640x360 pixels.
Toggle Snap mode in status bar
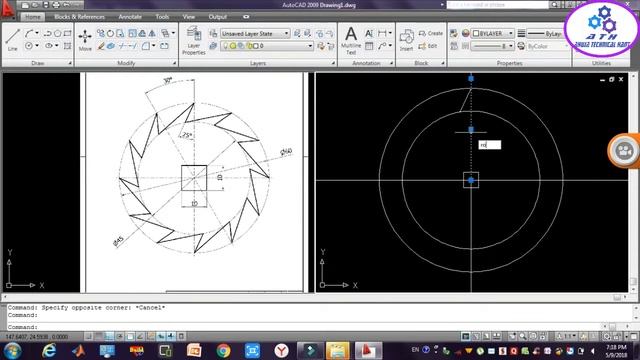[x=89, y=336]
